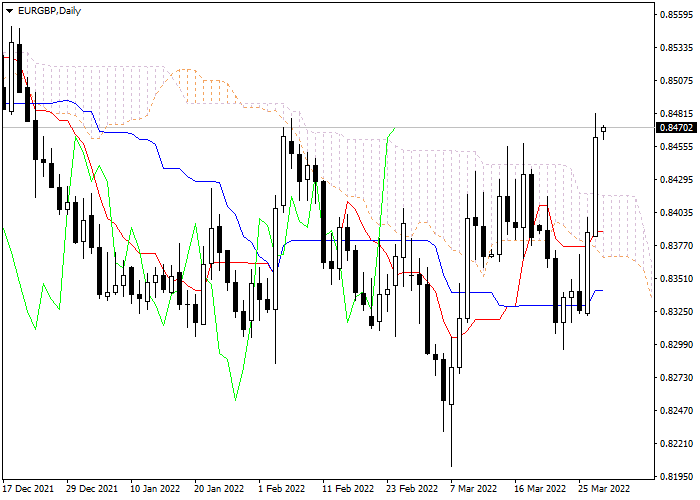Select the EURGBP,Daily chart title
Screen dimensions: 700x500
[49, 11]
